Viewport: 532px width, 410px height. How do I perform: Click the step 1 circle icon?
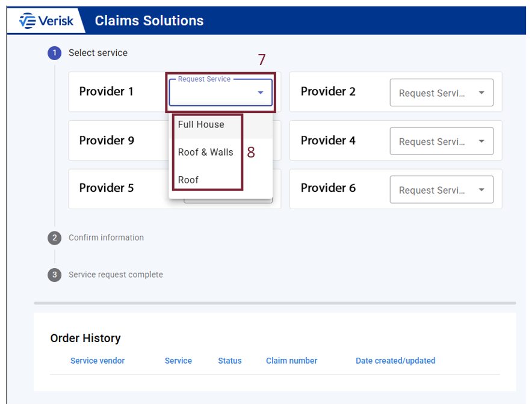55,53
